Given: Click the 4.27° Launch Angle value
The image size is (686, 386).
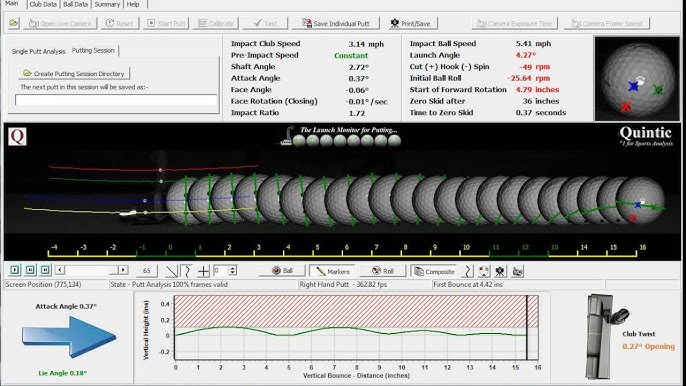Looking at the screenshot, I should point(525,55).
